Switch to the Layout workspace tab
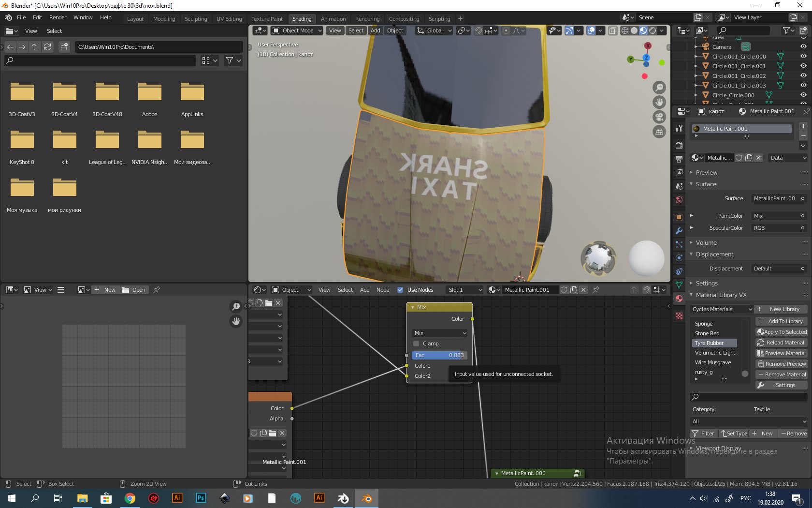 (x=135, y=19)
